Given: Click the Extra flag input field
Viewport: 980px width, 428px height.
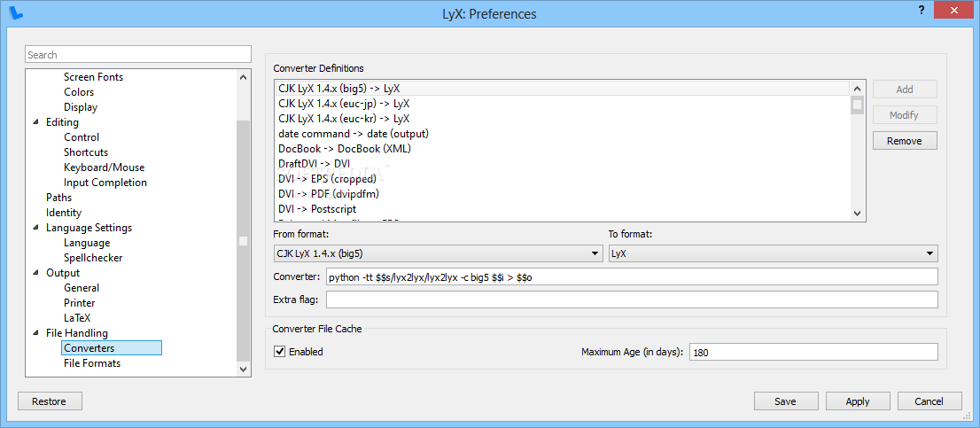Looking at the screenshot, I should click(x=632, y=300).
